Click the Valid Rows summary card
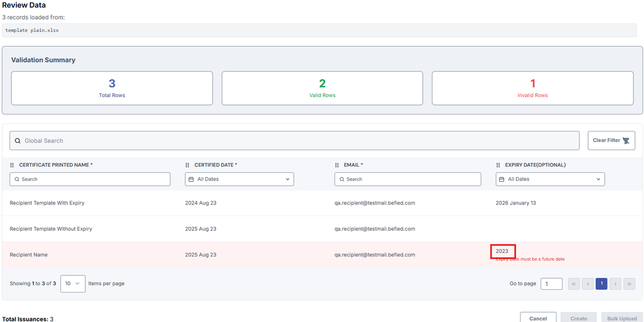Image resolution: width=644 pixels, height=322 pixels. (323, 89)
